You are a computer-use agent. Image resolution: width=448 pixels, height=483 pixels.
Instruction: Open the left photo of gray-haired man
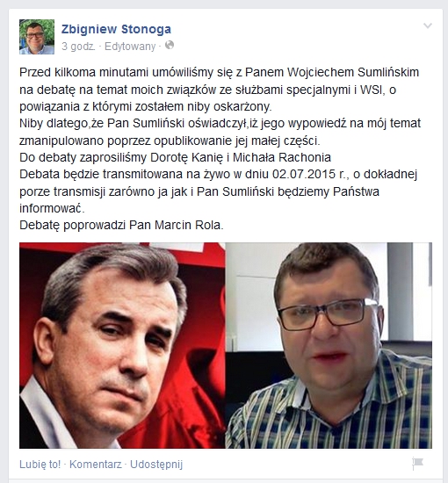pyautogui.click(x=122, y=345)
